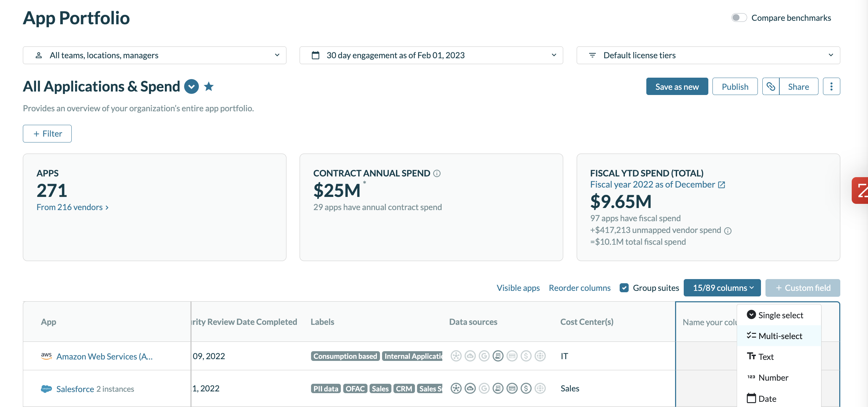Click the red Z widget on right edge

pyautogui.click(x=860, y=191)
